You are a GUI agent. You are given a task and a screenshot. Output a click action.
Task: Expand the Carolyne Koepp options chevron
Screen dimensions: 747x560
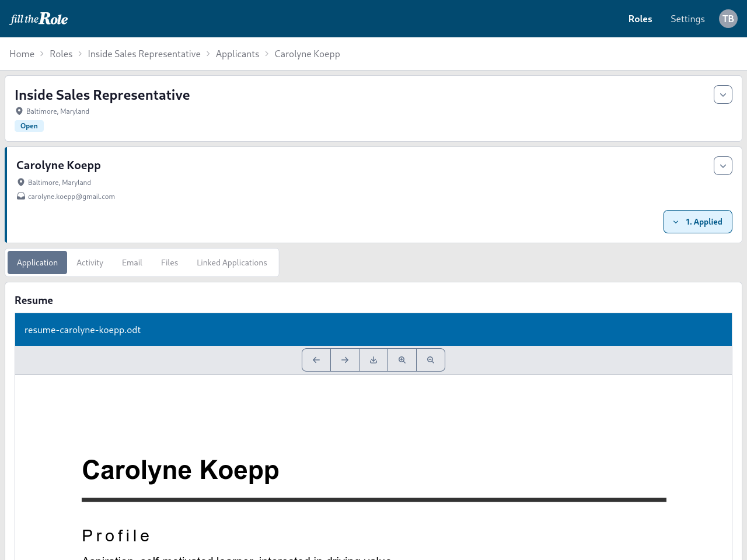click(722, 165)
